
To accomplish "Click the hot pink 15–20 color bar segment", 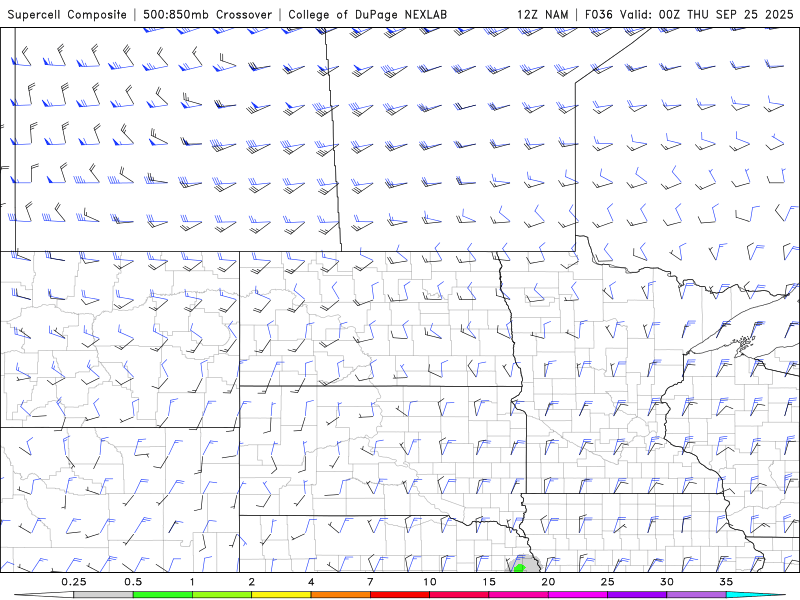I will click(x=518, y=595).
